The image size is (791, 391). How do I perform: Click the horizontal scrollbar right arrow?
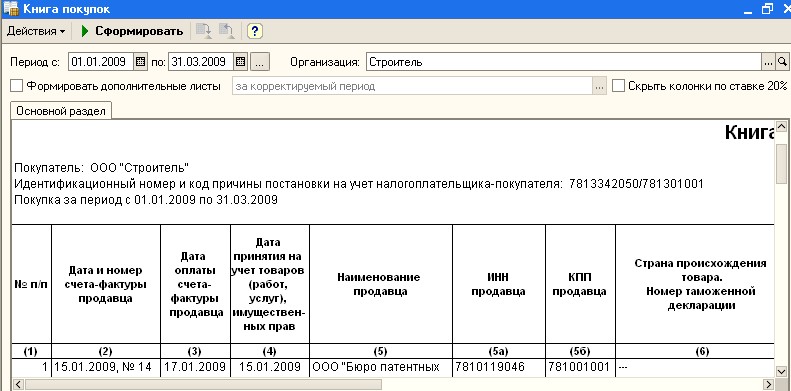point(769,384)
